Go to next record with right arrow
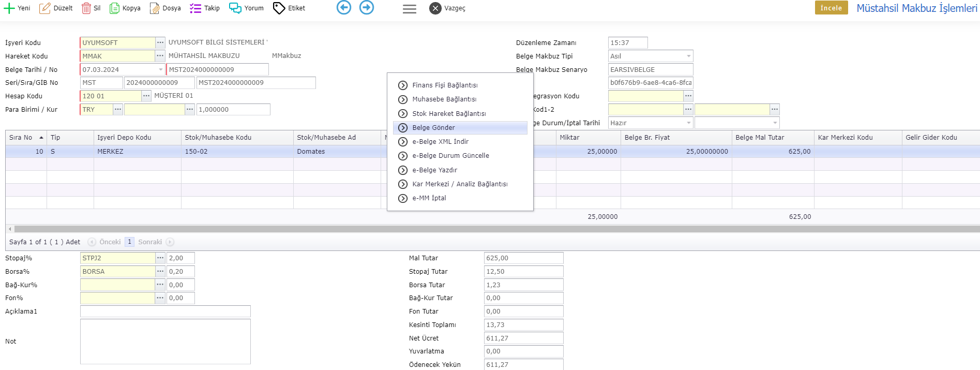 pyautogui.click(x=367, y=8)
